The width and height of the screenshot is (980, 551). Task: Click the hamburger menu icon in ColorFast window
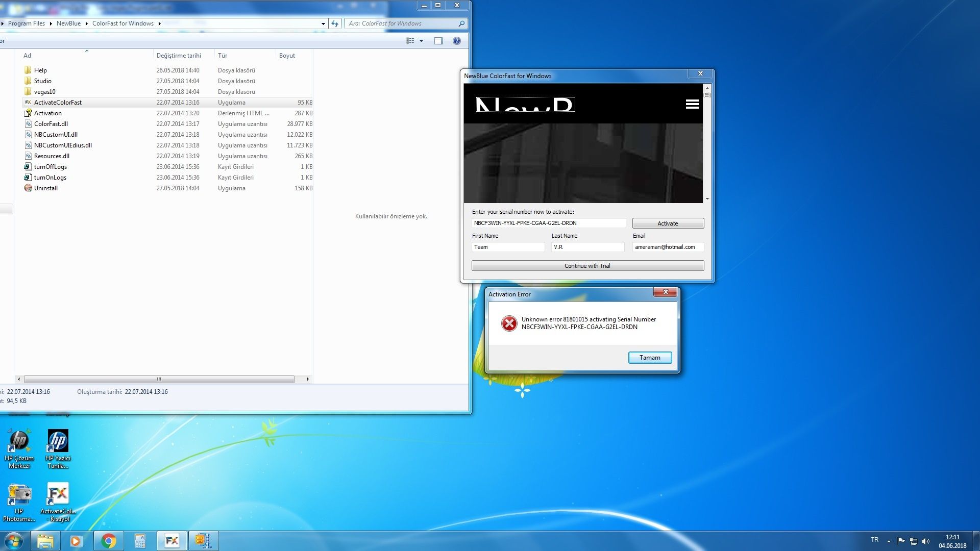[692, 104]
